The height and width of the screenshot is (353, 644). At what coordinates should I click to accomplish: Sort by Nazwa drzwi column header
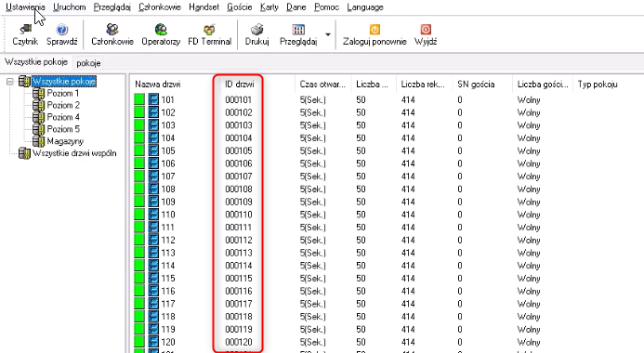[158, 85]
